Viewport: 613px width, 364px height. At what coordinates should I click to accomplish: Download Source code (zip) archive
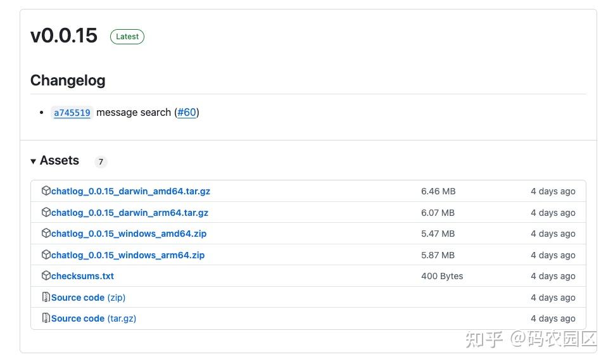point(88,298)
